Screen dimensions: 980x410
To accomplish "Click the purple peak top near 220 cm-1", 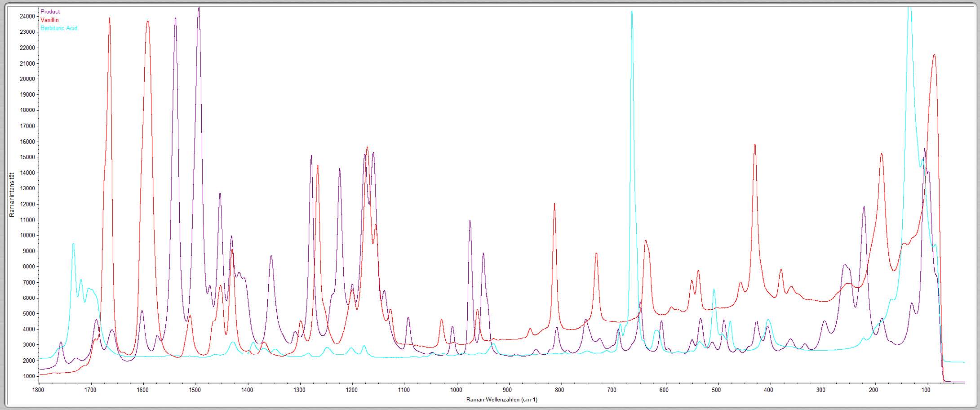I will [864, 207].
